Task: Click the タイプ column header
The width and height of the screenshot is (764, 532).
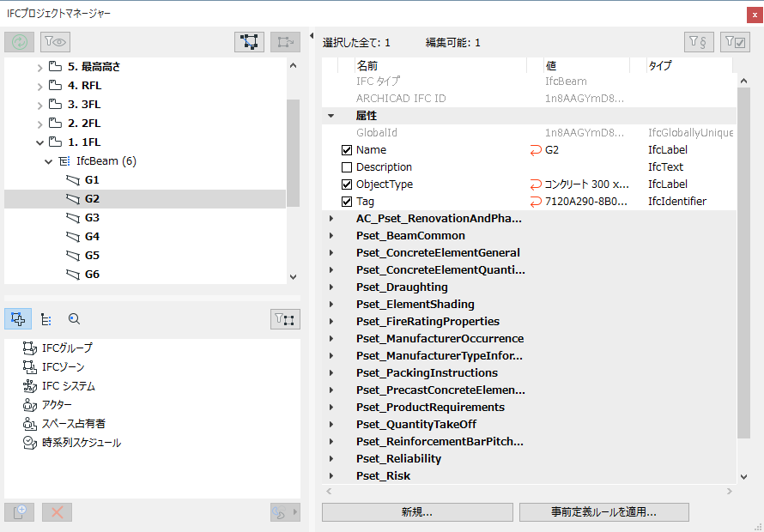Action: pos(689,65)
